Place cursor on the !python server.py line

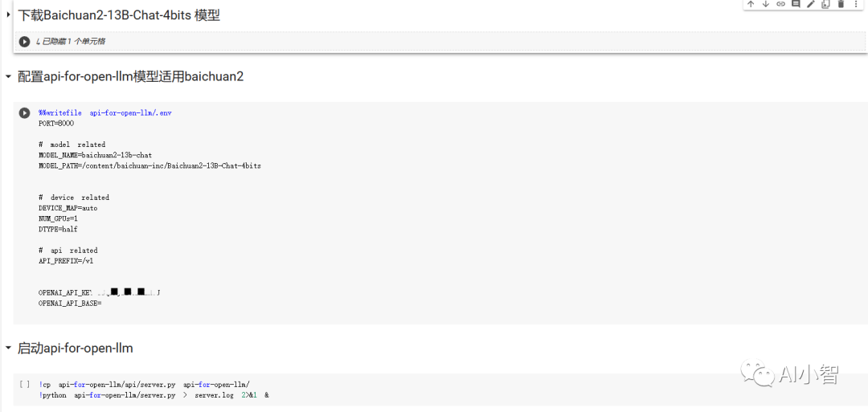tap(154, 395)
